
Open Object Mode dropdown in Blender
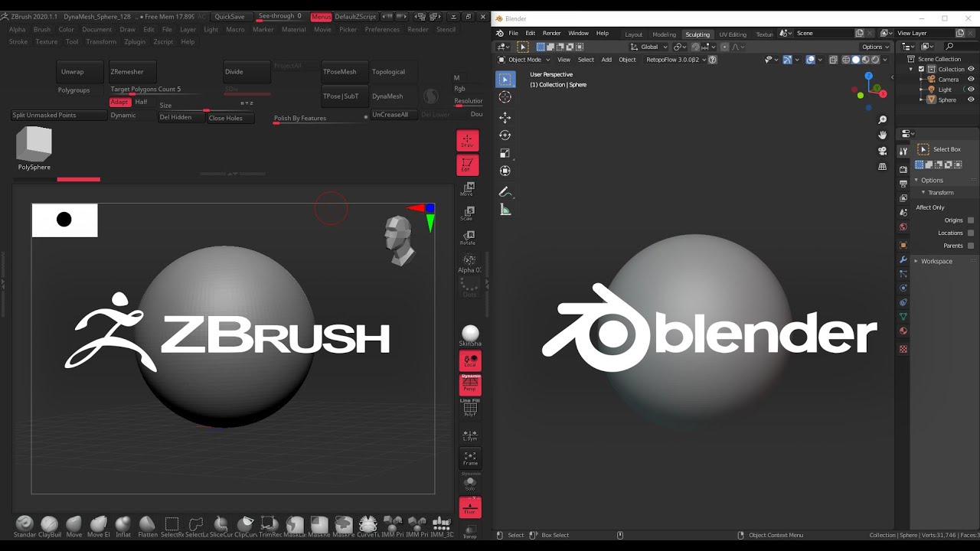524,60
